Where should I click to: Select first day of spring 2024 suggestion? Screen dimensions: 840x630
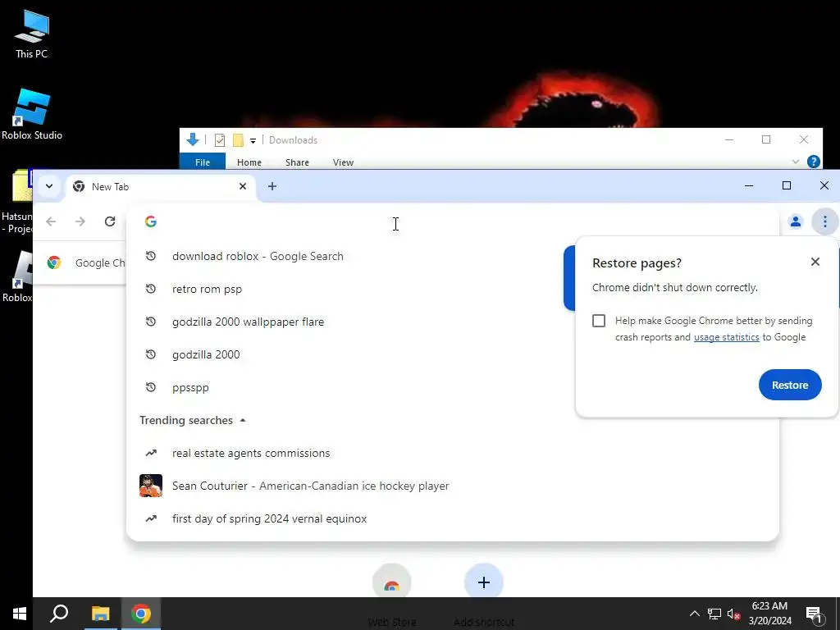click(453, 518)
